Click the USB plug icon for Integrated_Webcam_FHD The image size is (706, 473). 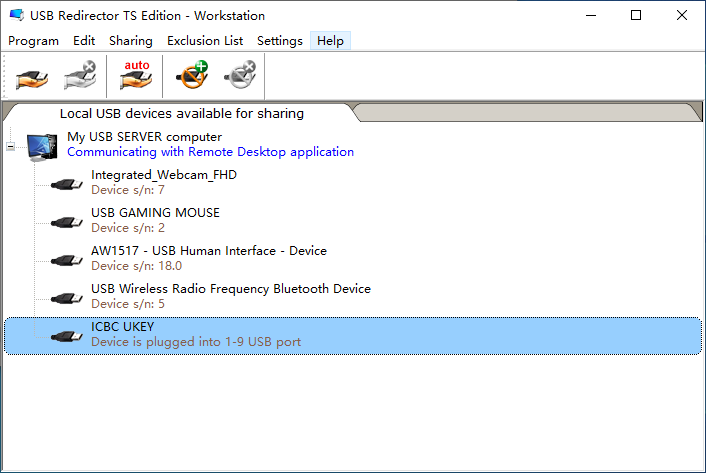67,184
